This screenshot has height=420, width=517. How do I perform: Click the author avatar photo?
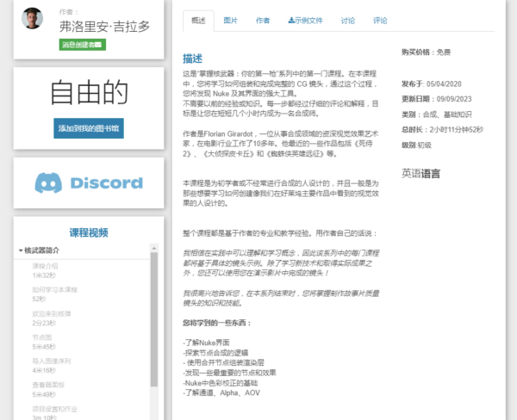click(33, 18)
